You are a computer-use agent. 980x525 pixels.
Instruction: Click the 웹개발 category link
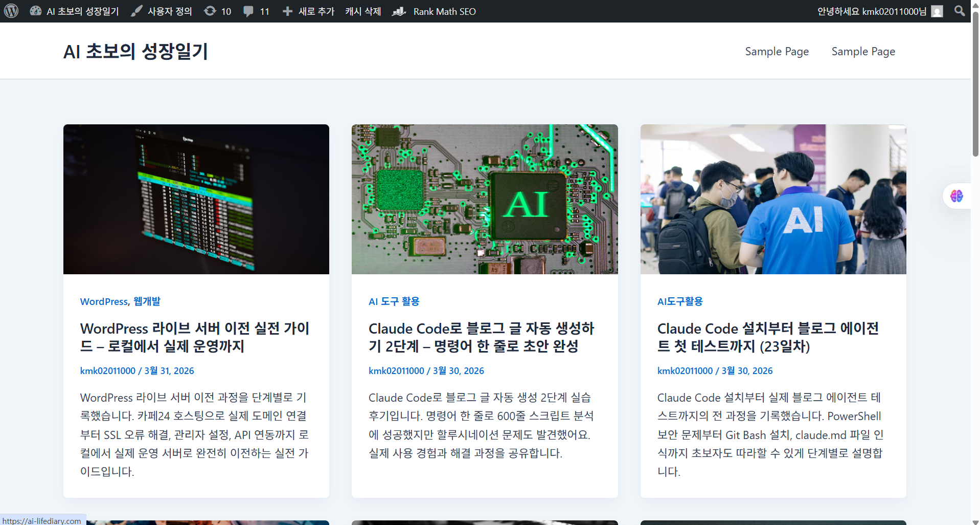point(147,301)
